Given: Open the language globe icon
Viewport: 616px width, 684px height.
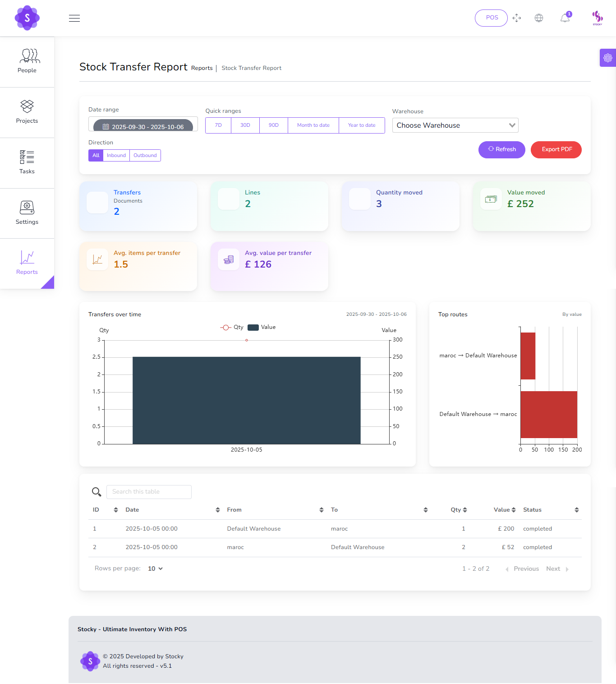Looking at the screenshot, I should (x=539, y=18).
